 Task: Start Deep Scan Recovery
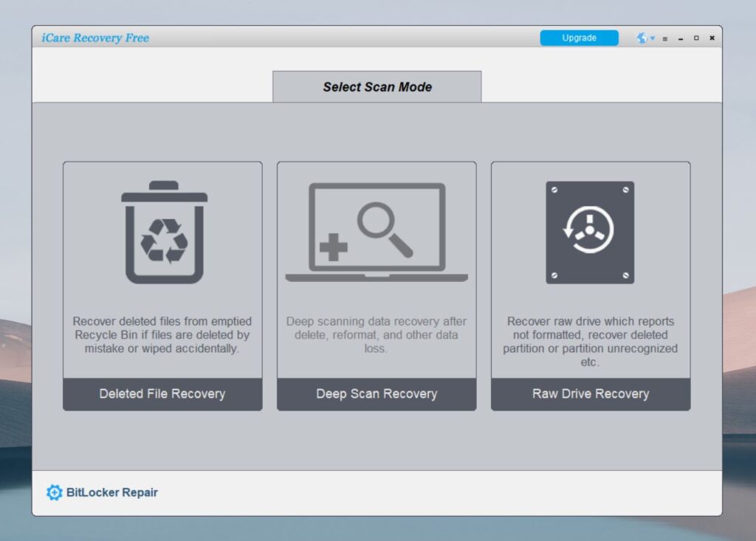pos(376,393)
